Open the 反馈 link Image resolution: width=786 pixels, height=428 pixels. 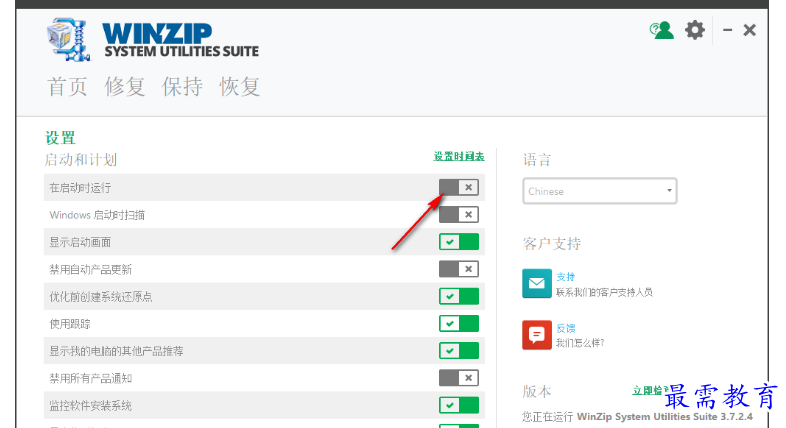(565, 328)
